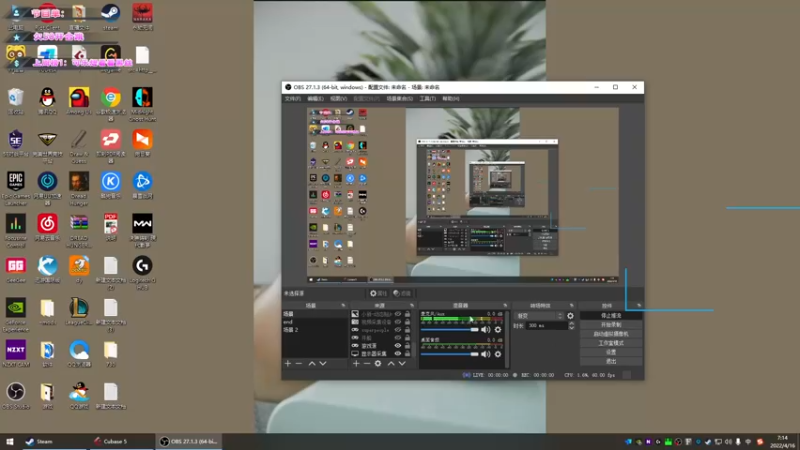Toggle visibility eye for 显示器采集 source
This screenshot has width=800, height=450.
pos(398,353)
